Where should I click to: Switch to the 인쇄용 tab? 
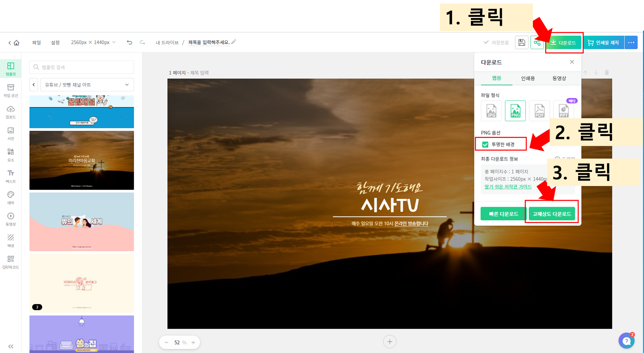pyautogui.click(x=528, y=78)
